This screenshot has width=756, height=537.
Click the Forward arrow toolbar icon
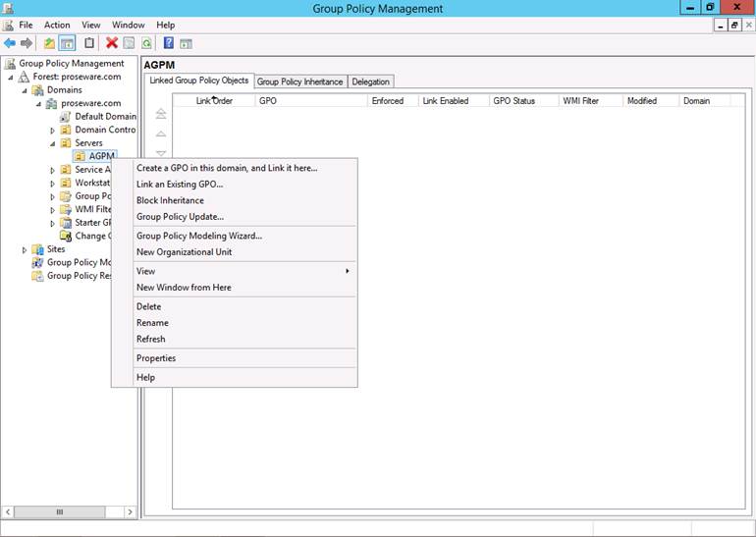coord(27,43)
